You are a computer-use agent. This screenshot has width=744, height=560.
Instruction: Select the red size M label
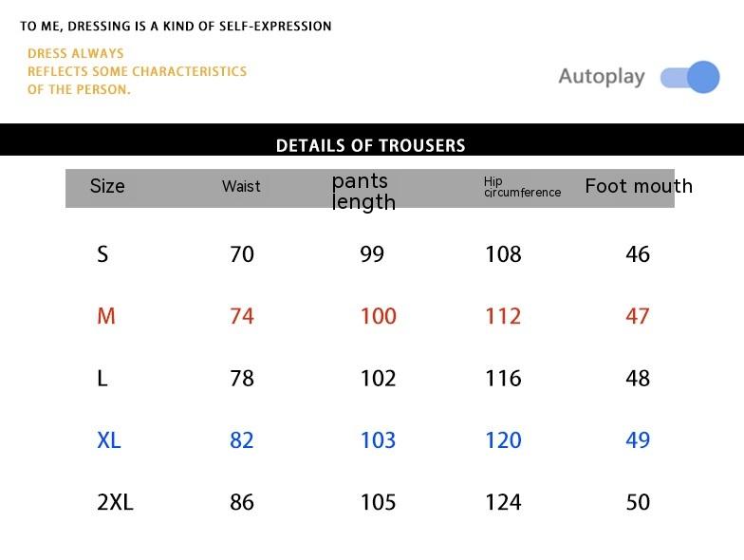[x=105, y=316]
